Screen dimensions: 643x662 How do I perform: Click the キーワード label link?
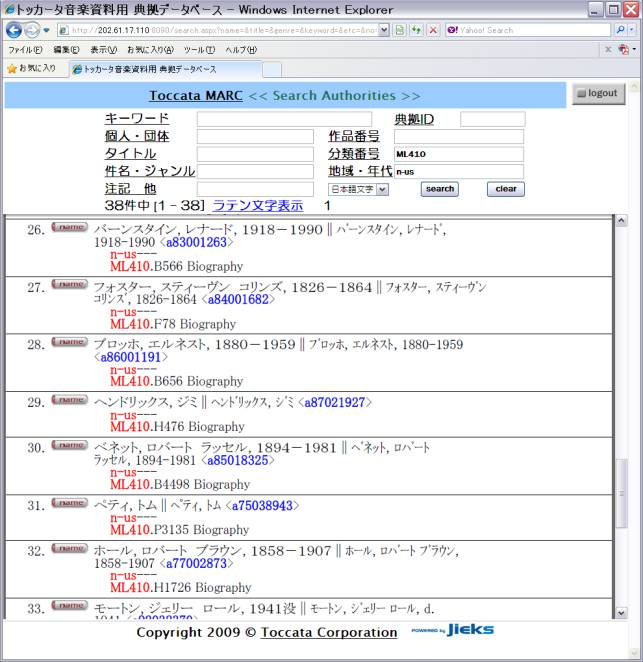click(137, 119)
